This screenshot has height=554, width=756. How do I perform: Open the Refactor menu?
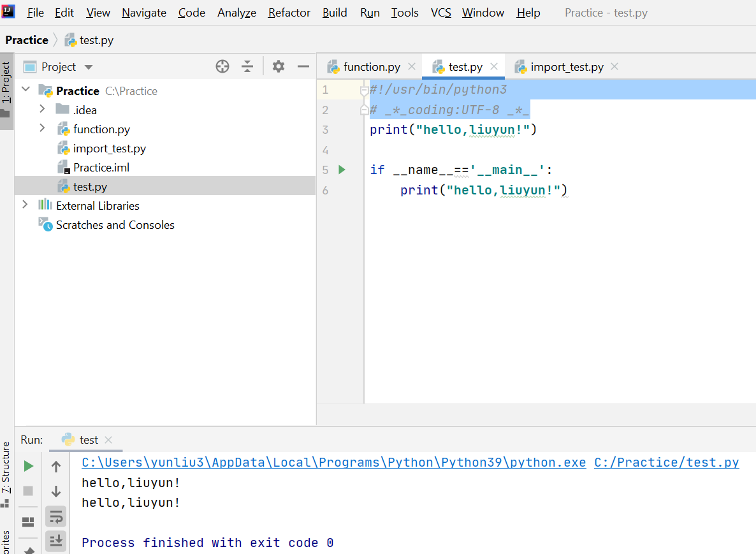click(x=289, y=12)
